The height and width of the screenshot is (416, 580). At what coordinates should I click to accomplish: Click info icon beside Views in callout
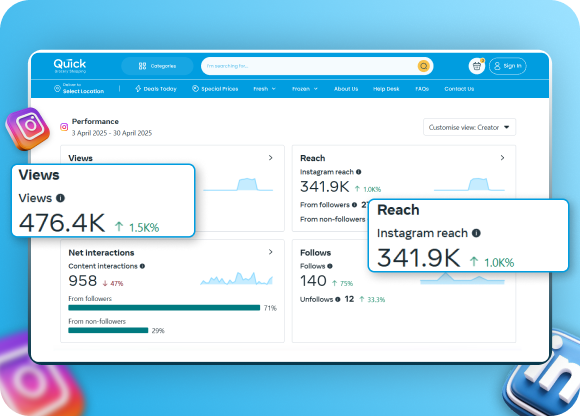pos(60,198)
